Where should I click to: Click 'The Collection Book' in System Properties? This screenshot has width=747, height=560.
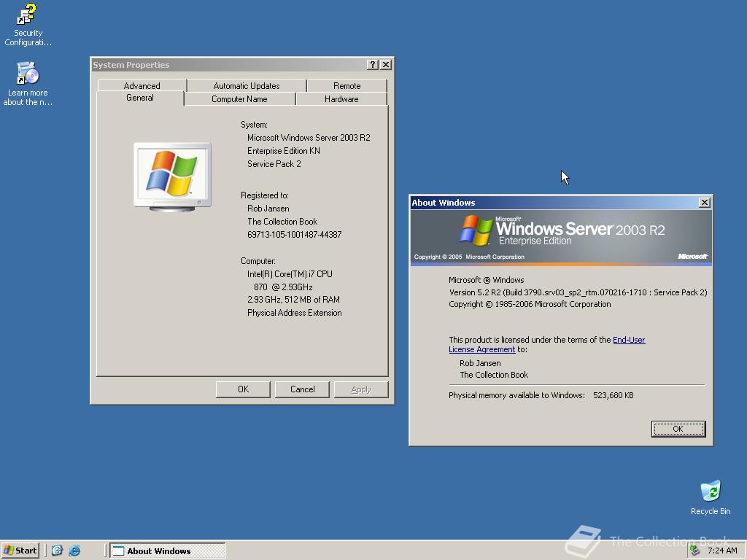click(282, 222)
